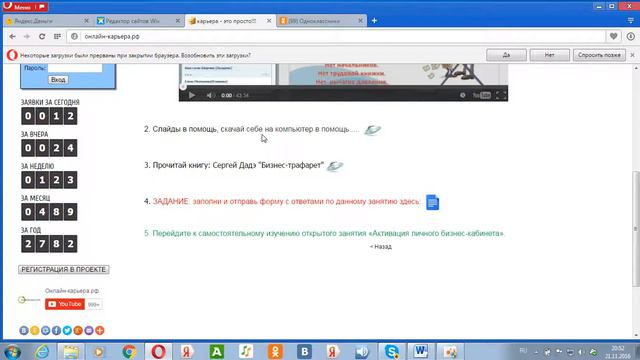Open the video settings gear
Viewport: 640px width, 360px height.
462,95
